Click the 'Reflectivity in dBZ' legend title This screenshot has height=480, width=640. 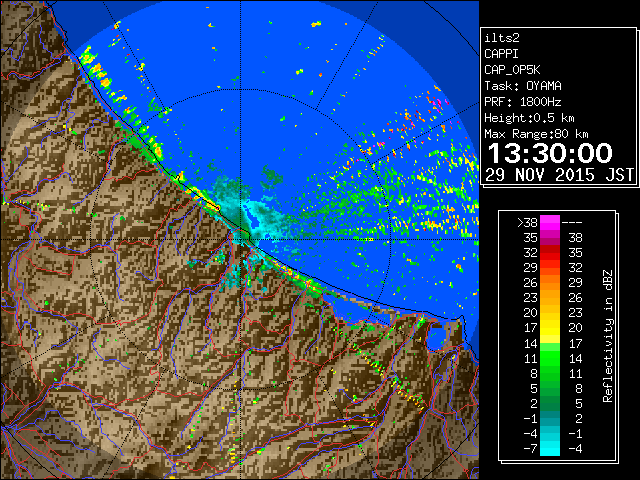point(608,336)
